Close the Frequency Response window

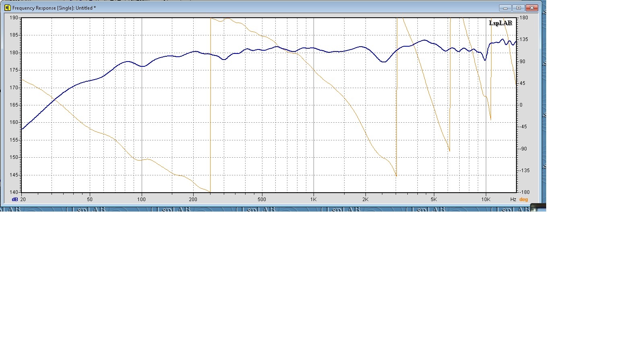tap(532, 8)
